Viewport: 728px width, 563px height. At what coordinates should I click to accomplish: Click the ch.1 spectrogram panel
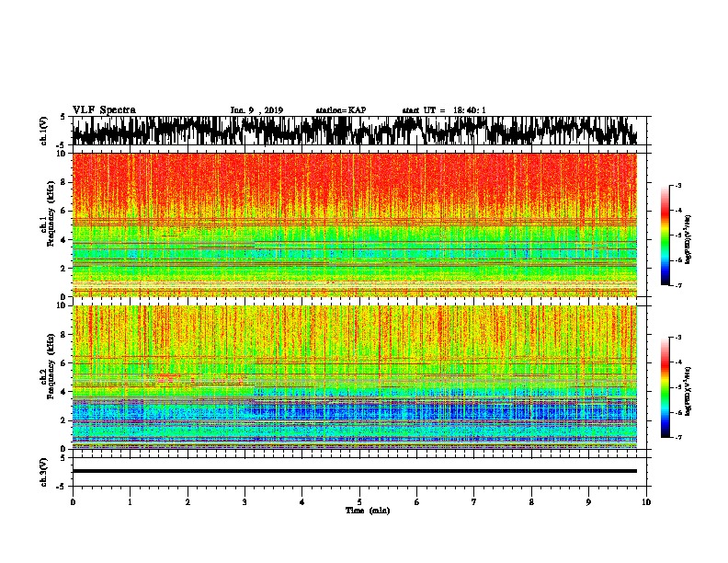(354, 224)
